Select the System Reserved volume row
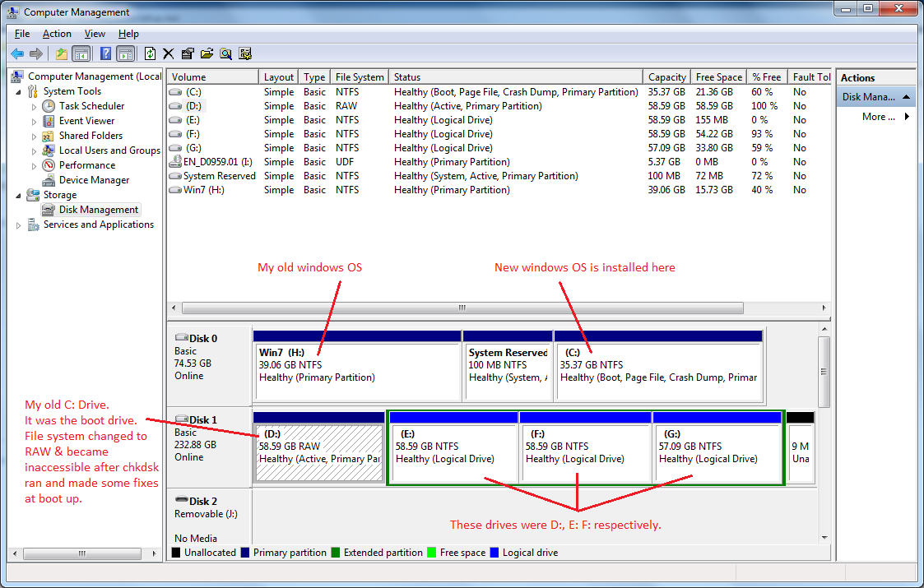Viewport: 924px width, 588px height. coord(499,175)
